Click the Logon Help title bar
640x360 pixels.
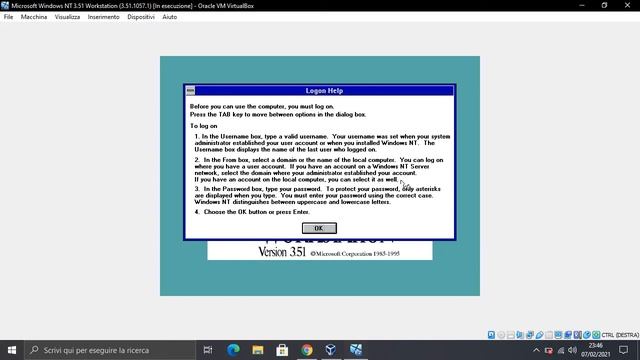tap(324, 91)
